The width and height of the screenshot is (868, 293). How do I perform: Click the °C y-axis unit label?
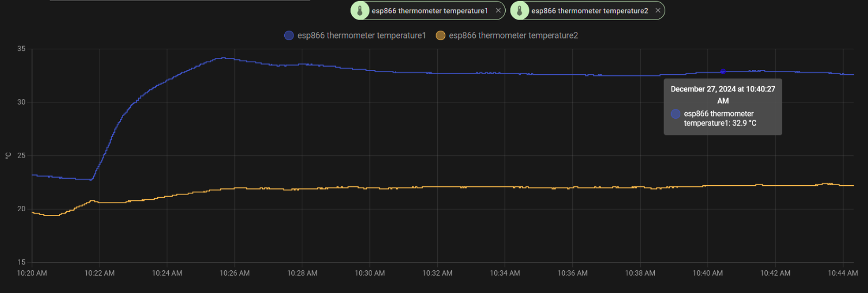8,155
